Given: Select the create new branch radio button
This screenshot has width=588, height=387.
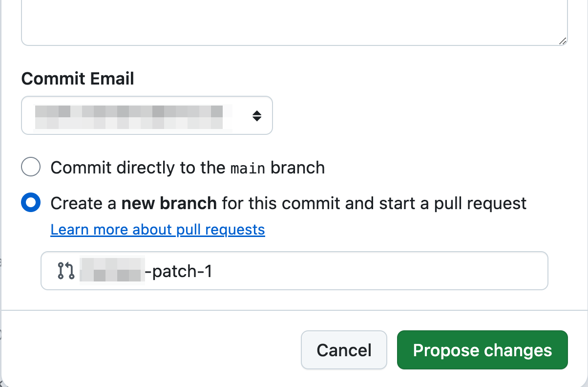Looking at the screenshot, I should pos(31,203).
